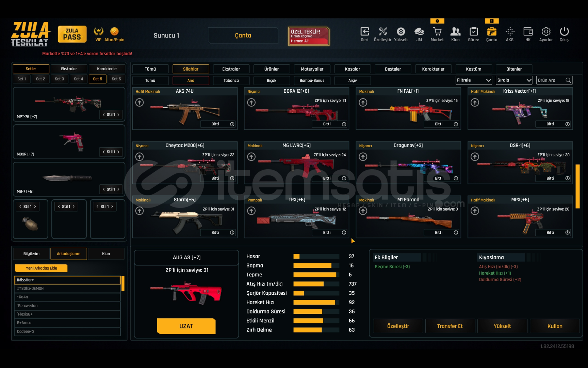Click next style arrow for MPT-76
This screenshot has height=368, width=588.
(x=118, y=114)
